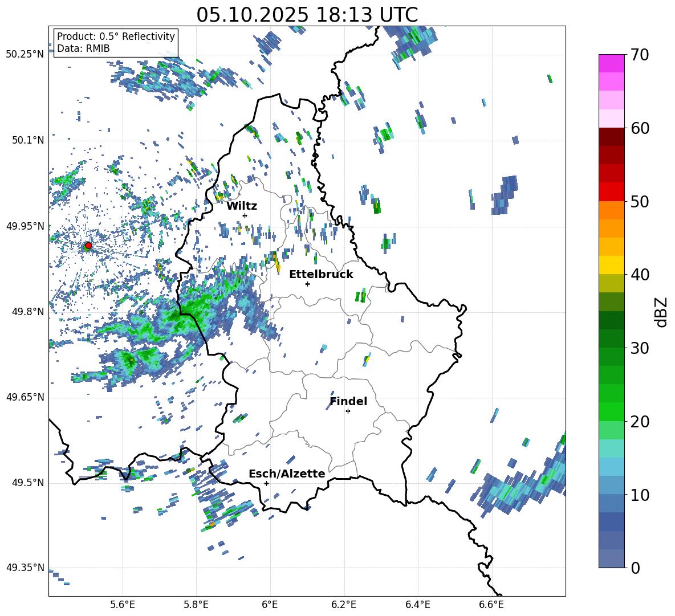Click the 50.1°N latitude label
Viewport: 675px width, 616px height.
click(27, 140)
